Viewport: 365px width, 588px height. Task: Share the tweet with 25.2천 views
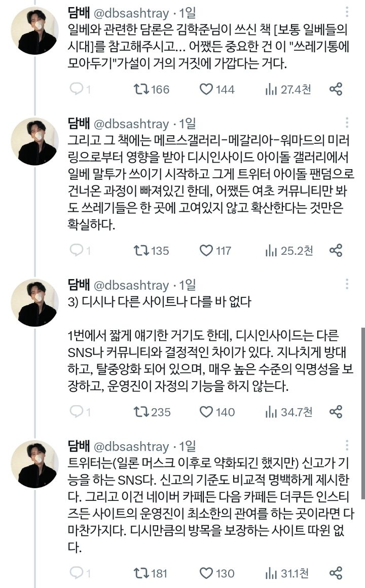tap(336, 250)
